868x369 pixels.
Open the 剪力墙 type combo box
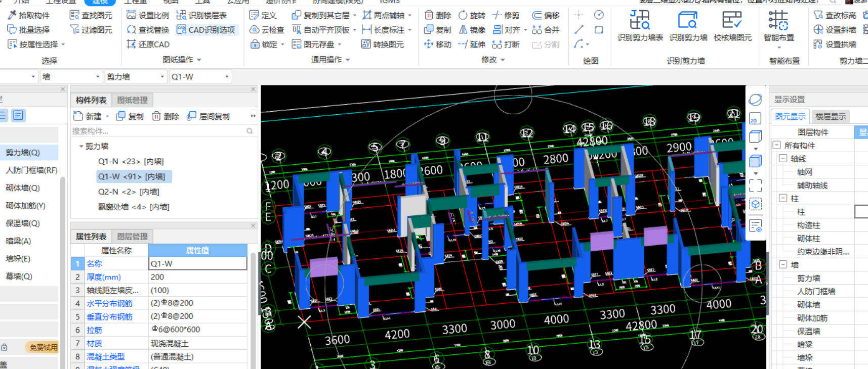point(135,77)
